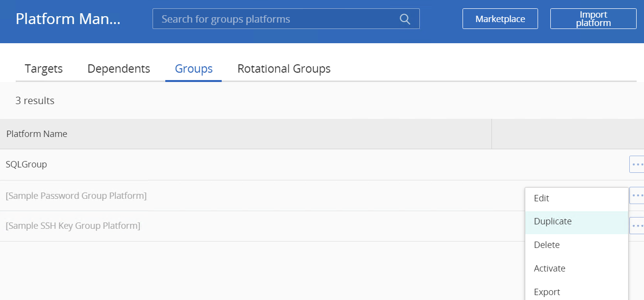The width and height of the screenshot is (644, 300).
Task: Click the Platform Name column header
Action: point(246,134)
